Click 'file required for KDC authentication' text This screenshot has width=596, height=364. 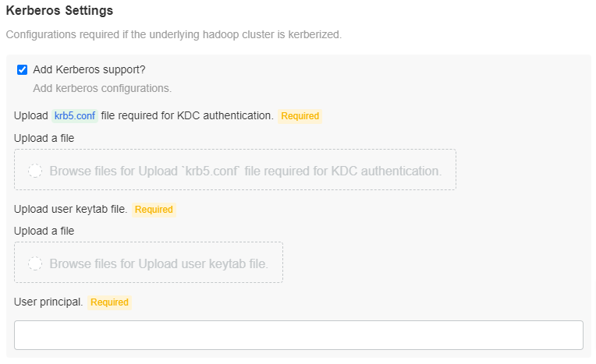pyautogui.click(x=187, y=116)
